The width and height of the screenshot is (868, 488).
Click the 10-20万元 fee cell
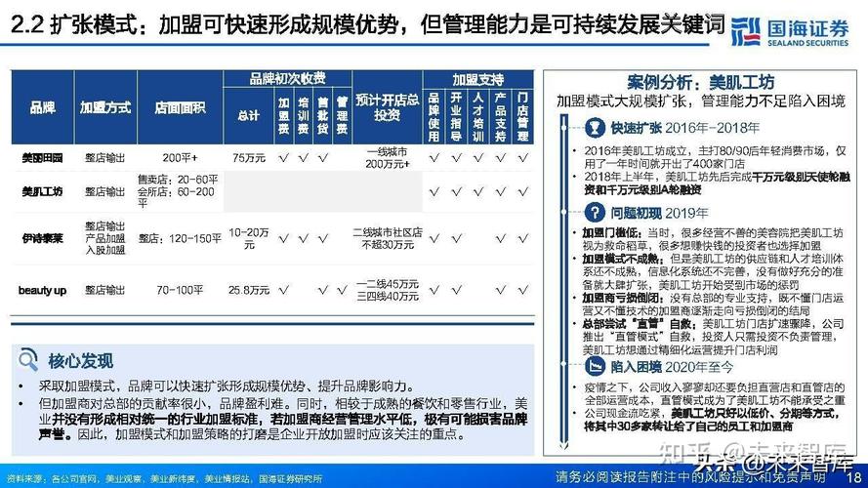pos(249,238)
